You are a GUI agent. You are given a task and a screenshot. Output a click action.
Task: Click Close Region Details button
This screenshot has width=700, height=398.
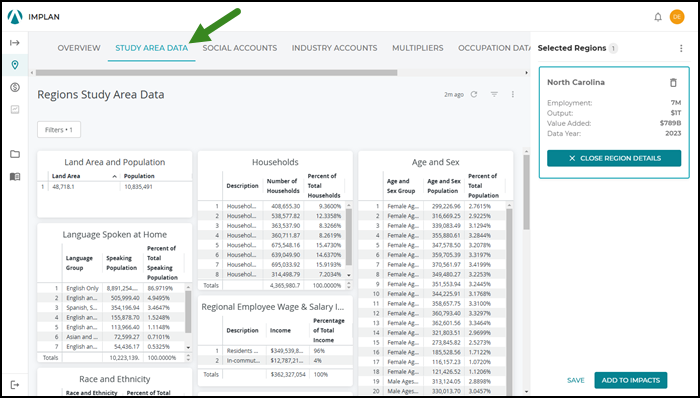click(614, 158)
